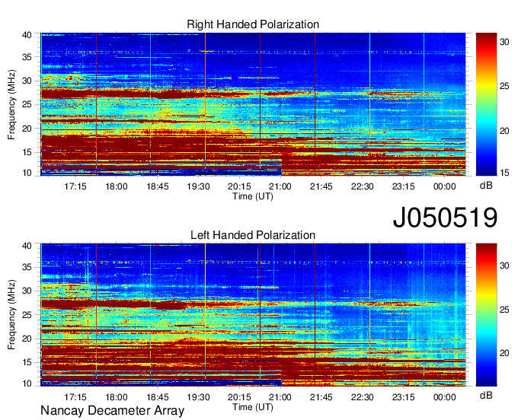The height and width of the screenshot is (420, 518).
Task: Click "Time (UT)" label under left-handed plot
Action: coord(253,407)
